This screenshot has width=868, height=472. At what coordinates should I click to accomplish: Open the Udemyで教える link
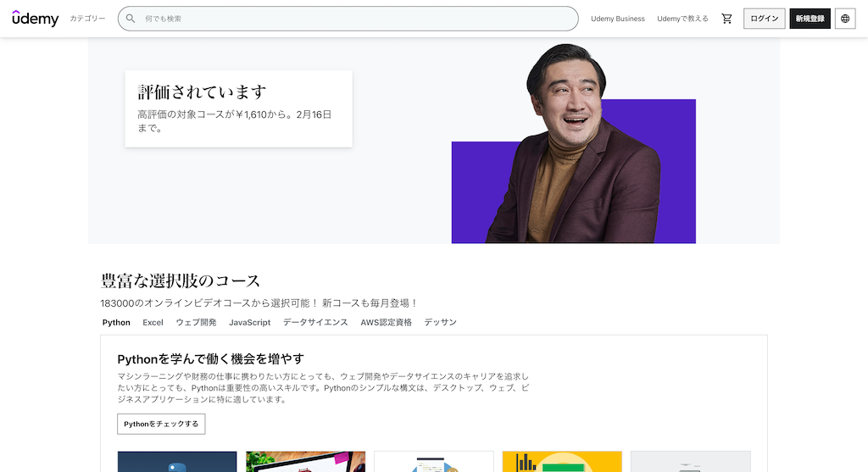point(682,19)
